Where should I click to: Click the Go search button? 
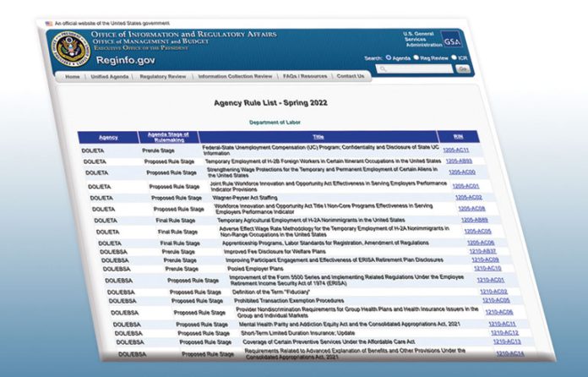[x=463, y=69]
